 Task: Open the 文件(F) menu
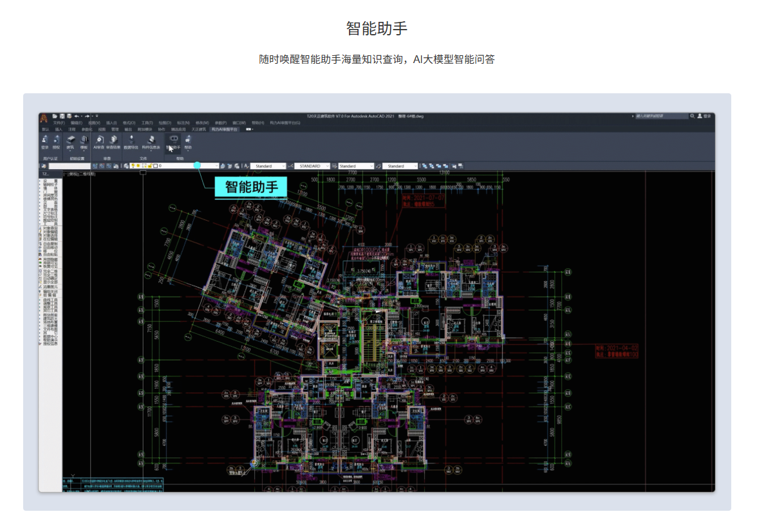(59, 122)
